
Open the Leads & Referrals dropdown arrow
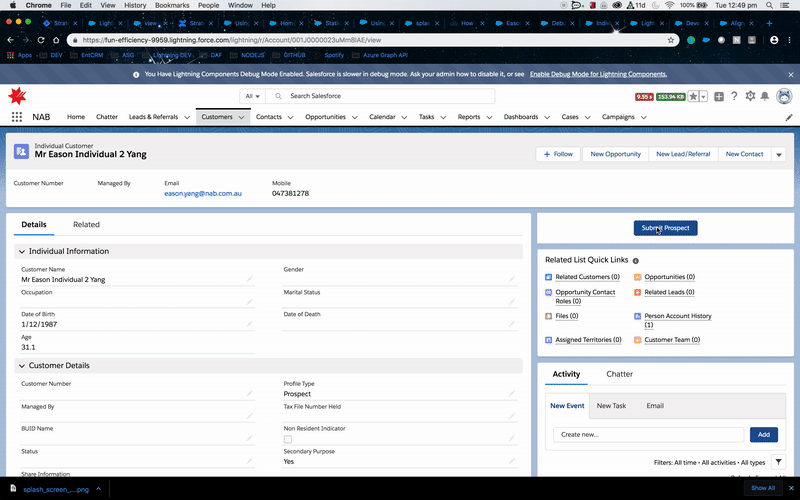pos(187,117)
